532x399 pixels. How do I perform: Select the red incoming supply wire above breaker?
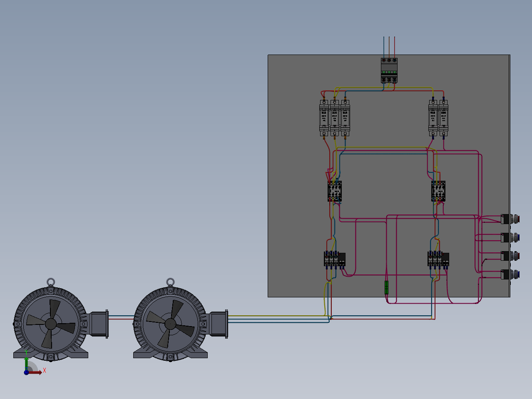coord(395,47)
